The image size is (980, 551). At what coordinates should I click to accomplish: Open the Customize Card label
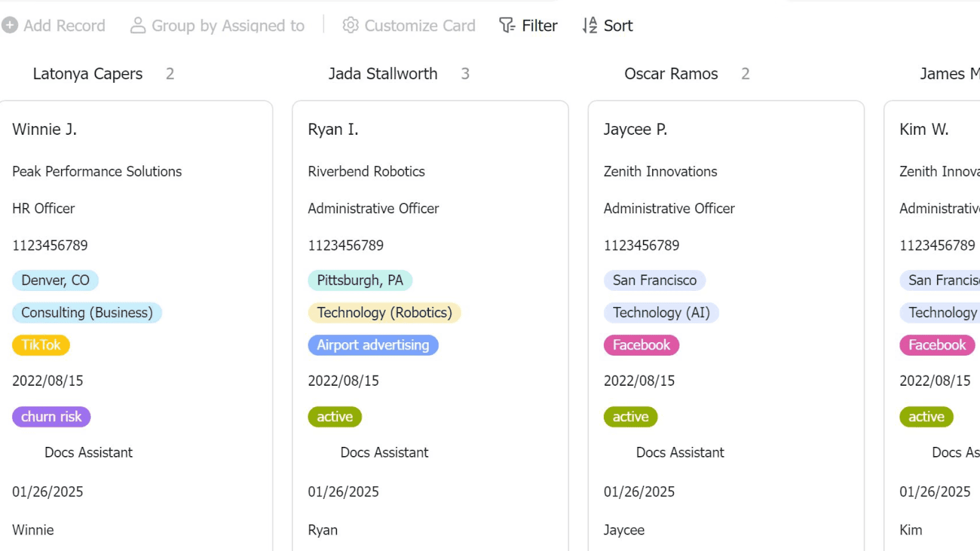(420, 26)
